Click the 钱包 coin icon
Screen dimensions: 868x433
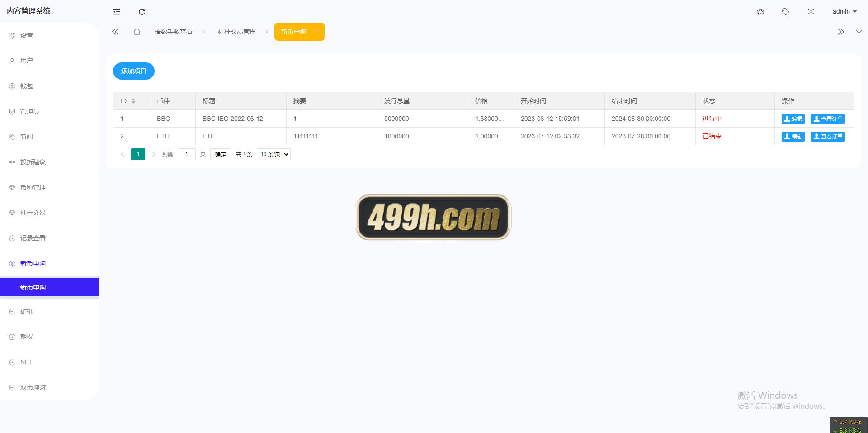coord(12,86)
